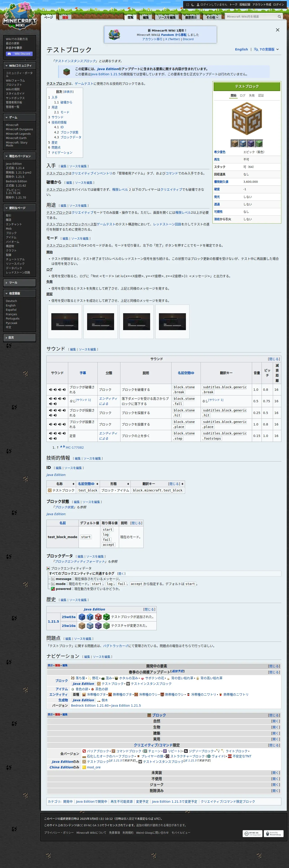
Task: Collapse the ブロック状態 table with 閉じる
Action: pos(136,523)
